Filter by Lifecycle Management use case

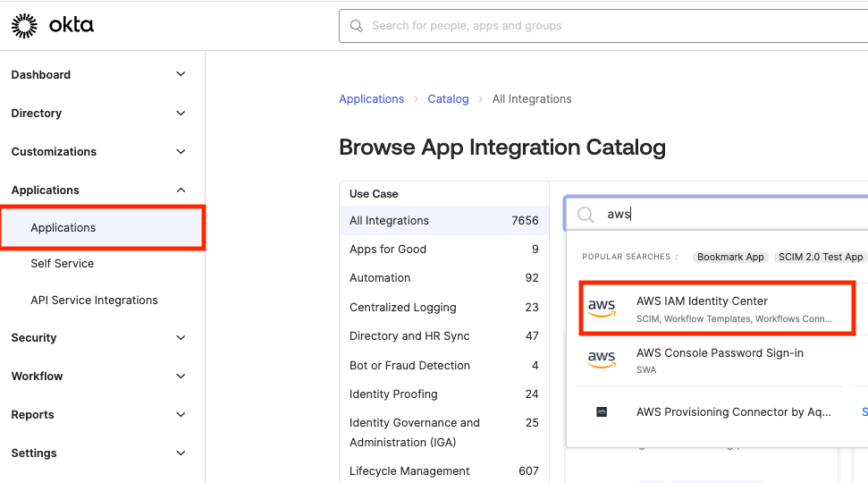[444, 470]
